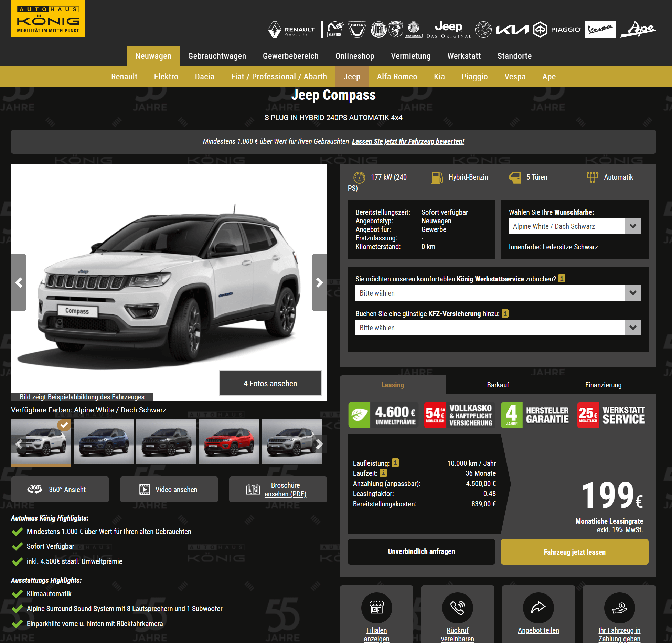Click the Jeep Das Original logo

[449, 30]
